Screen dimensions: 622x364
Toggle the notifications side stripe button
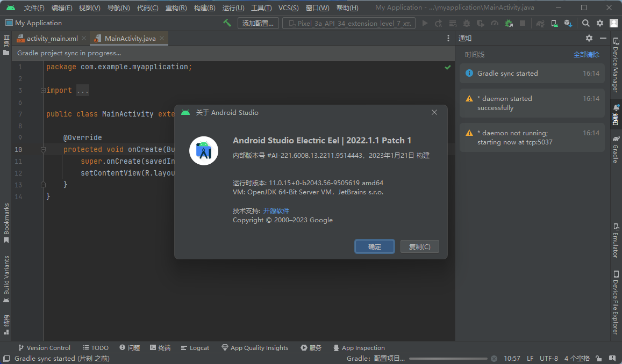click(x=616, y=114)
